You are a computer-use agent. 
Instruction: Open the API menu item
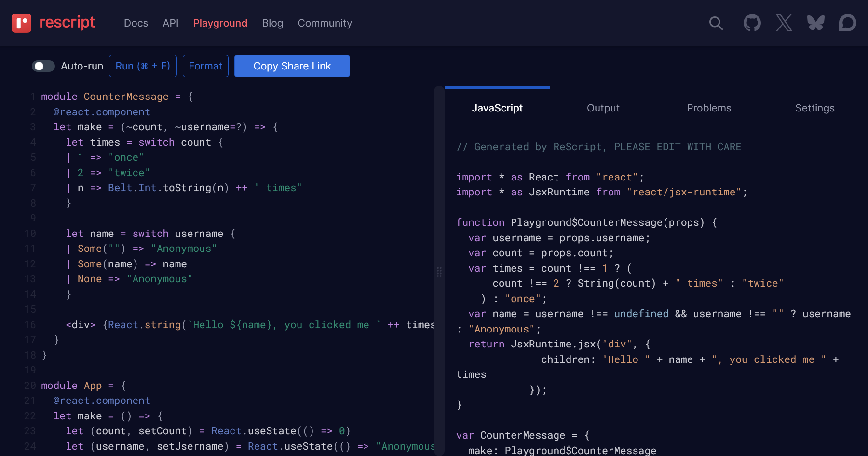pos(170,23)
